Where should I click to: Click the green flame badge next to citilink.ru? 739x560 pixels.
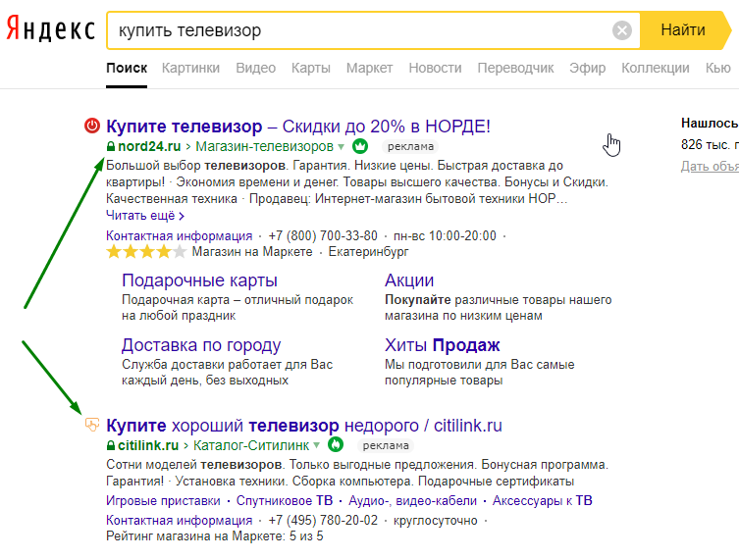(336, 444)
